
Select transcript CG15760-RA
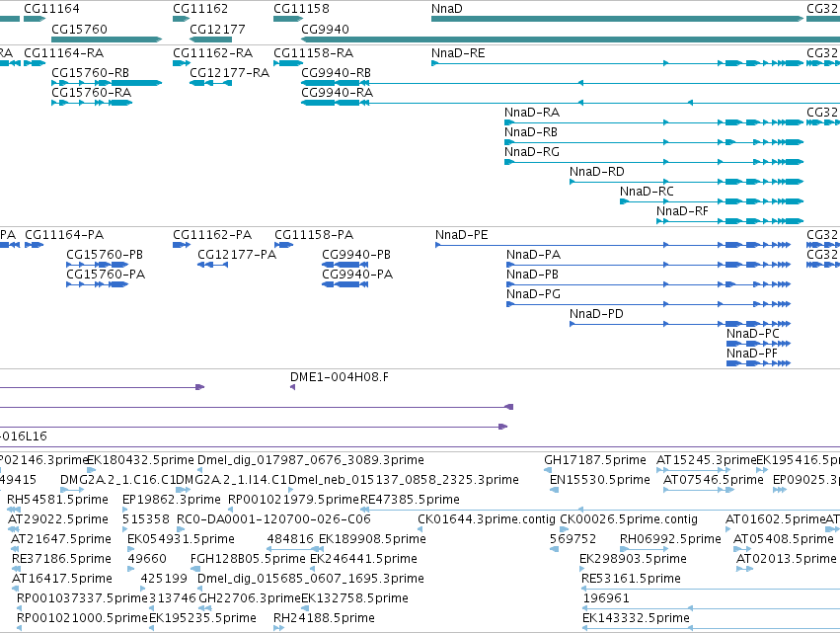pyautogui.click(x=92, y=93)
